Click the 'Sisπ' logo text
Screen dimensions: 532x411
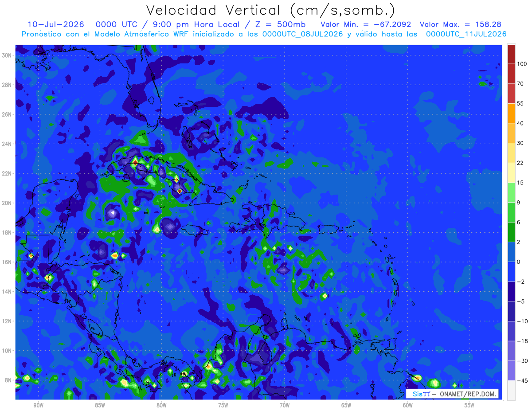tap(421, 394)
